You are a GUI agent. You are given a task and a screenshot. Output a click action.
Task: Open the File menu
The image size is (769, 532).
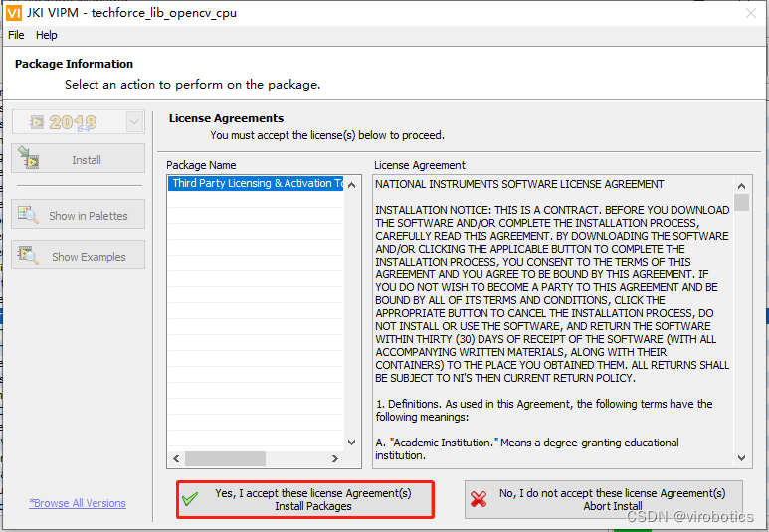16,35
